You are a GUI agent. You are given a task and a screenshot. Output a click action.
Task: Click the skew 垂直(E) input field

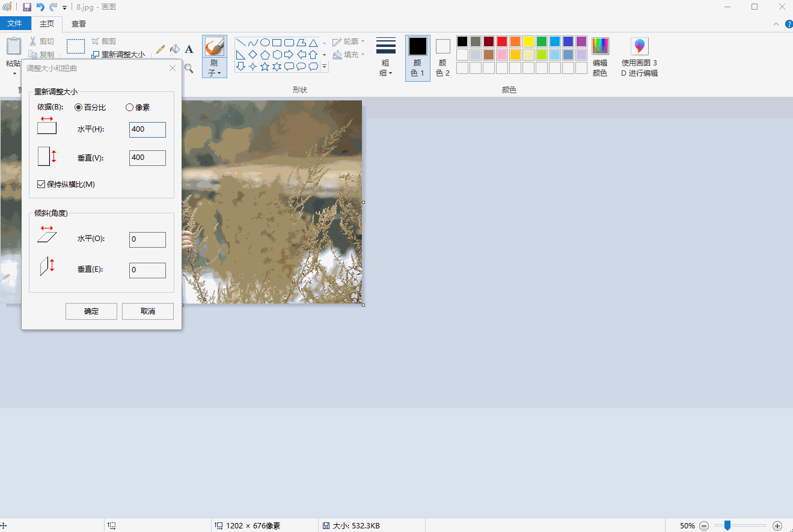147,270
